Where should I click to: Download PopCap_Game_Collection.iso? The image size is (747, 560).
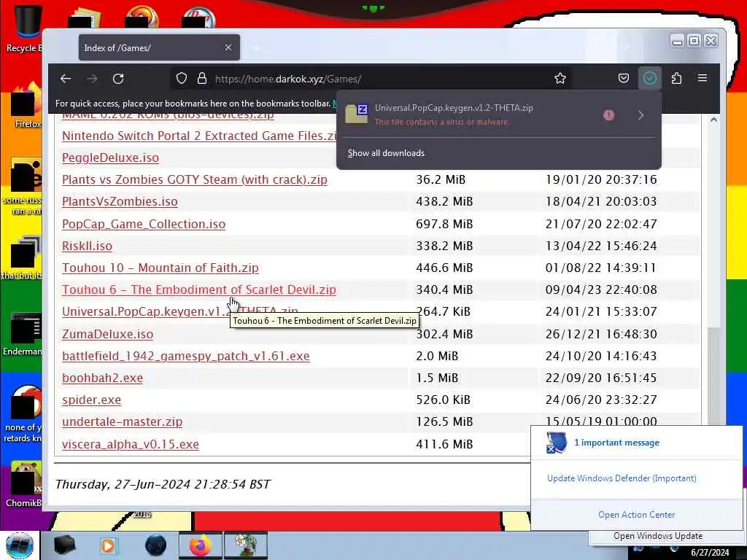144,224
